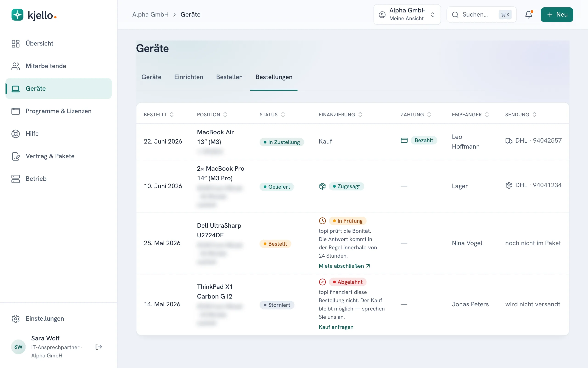This screenshot has width=588, height=368.
Task: Click the In Zustellung status badge
Action: click(x=282, y=142)
